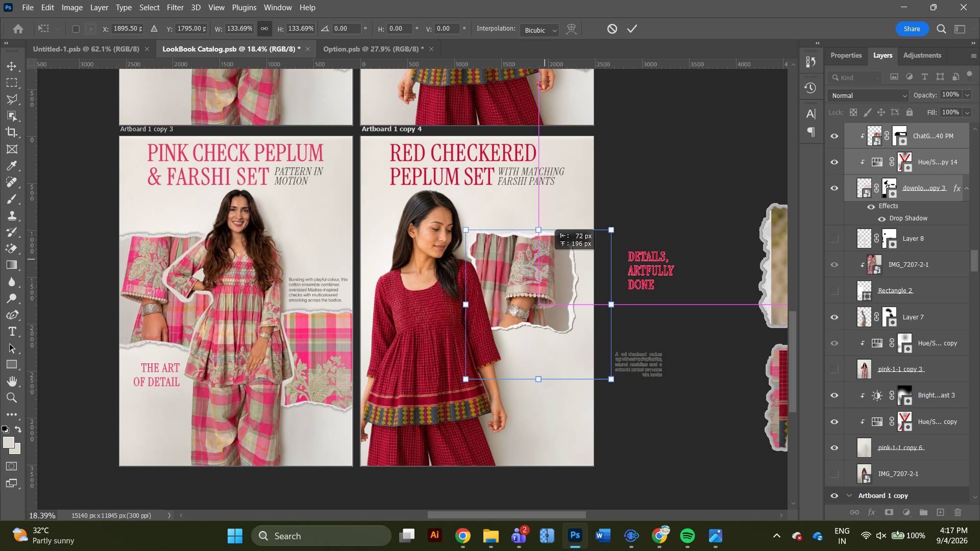Cancel the transform with the circle-slash icon
The image size is (980, 551).
click(x=612, y=29)
